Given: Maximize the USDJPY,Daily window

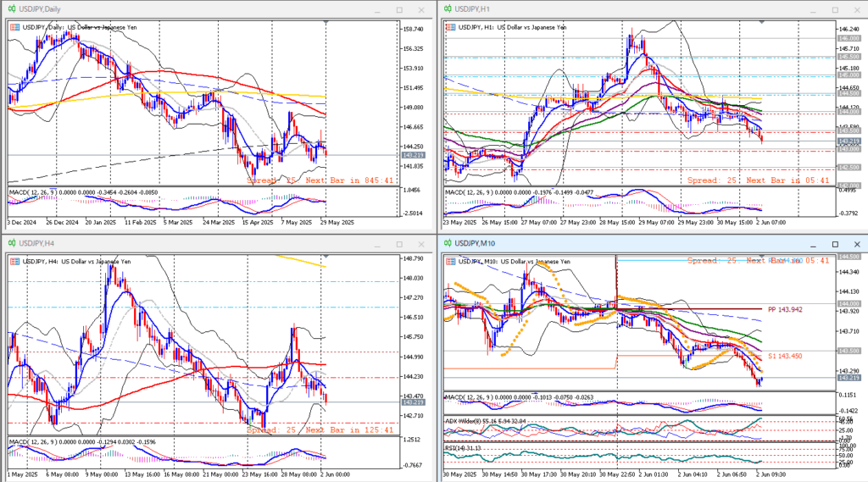Looking at the screenshot, I should pyautogui.click(x=399, y=10).
